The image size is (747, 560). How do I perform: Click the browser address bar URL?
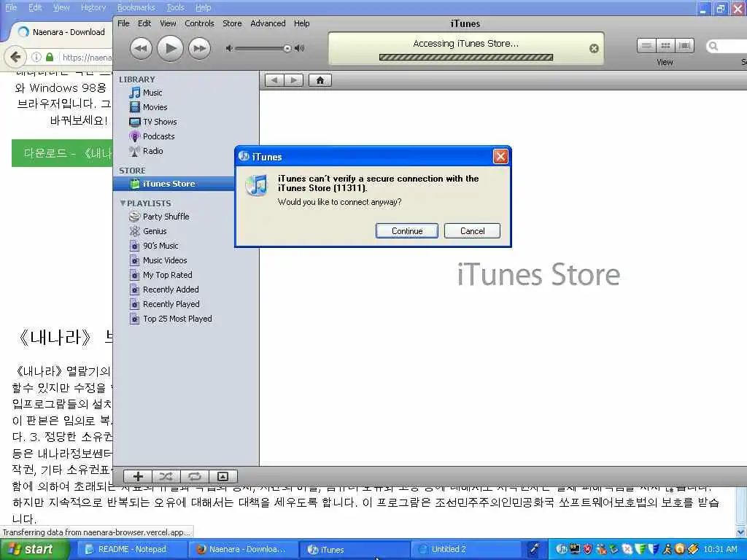coord(87,58)
